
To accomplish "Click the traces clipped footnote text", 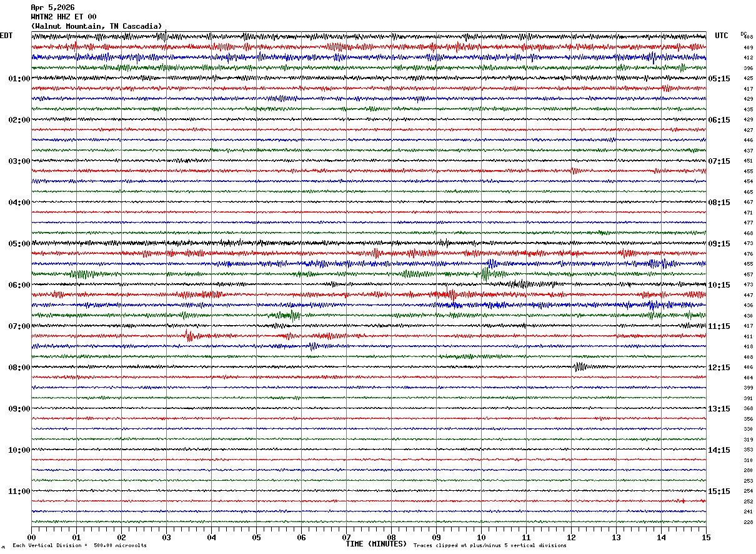I will coord(490,546).
